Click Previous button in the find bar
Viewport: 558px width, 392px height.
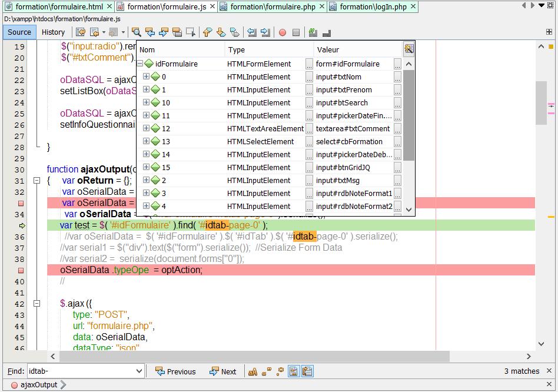pyautogui.click(x=176, y=372)
